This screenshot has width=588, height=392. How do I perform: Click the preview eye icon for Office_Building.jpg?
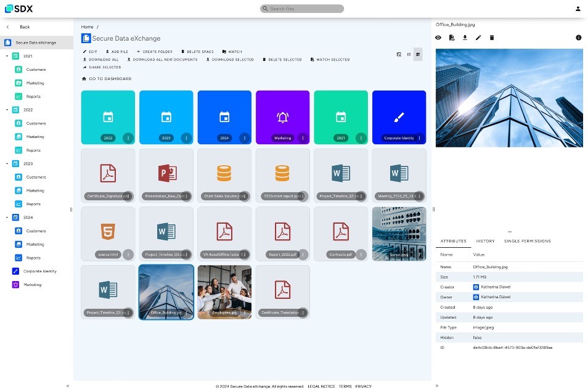click(x=438, y=38)
